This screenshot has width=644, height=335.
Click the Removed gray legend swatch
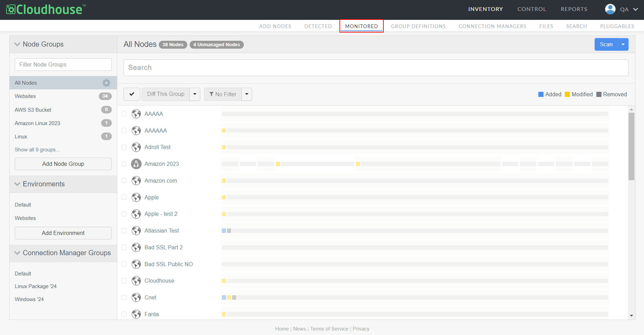[x=599, y=95]
